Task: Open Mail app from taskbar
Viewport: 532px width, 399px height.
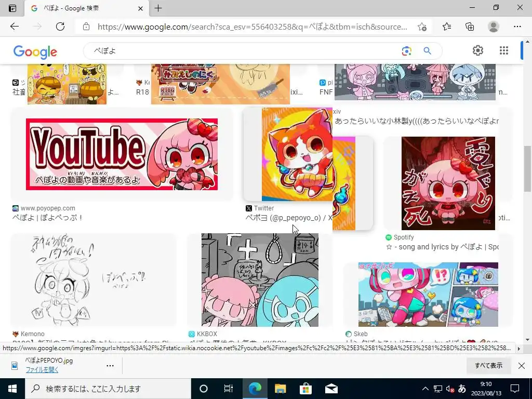Action: (331, 389)
